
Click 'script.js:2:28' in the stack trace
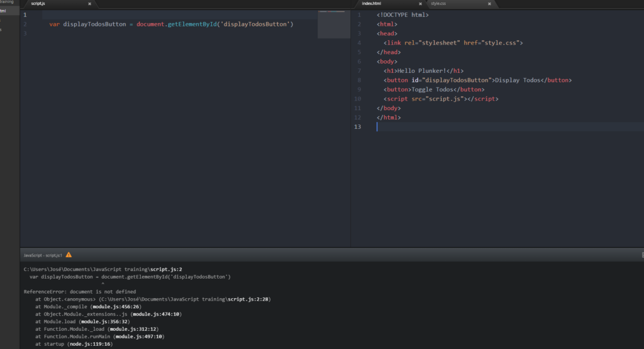coord(248,299)
